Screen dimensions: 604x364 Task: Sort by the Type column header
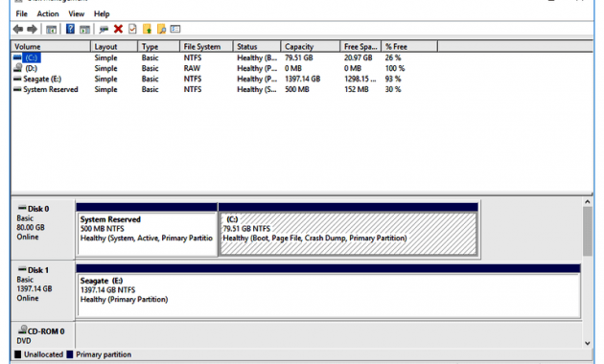158,47
